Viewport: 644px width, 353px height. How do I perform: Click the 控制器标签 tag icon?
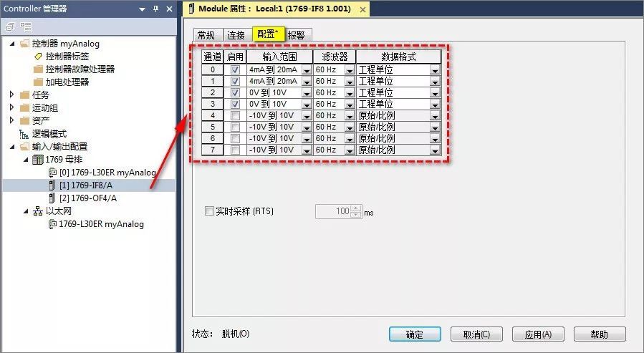[x=38, y=57]
